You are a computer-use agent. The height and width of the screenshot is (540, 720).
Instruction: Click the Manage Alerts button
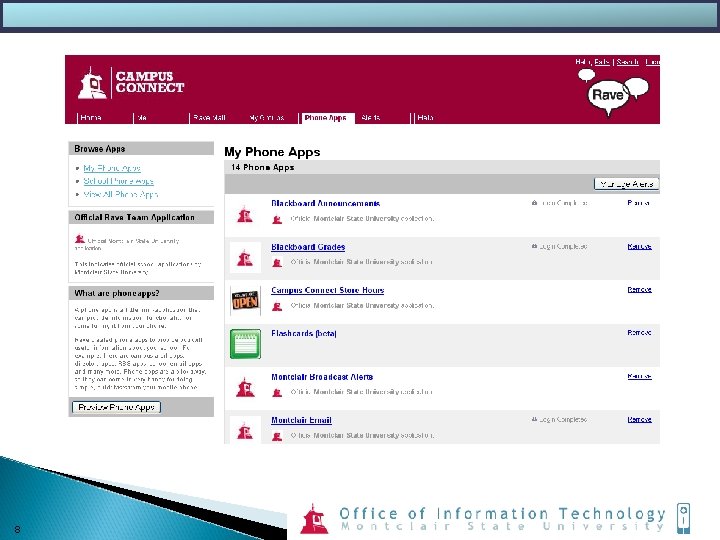626,184
